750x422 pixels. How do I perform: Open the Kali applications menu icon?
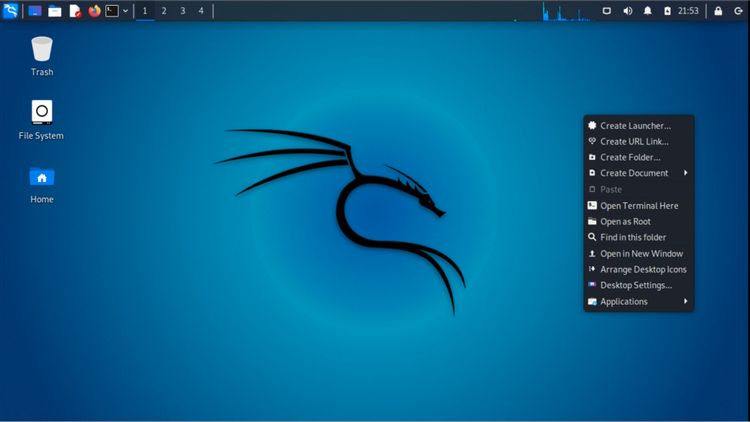point(10,11)
